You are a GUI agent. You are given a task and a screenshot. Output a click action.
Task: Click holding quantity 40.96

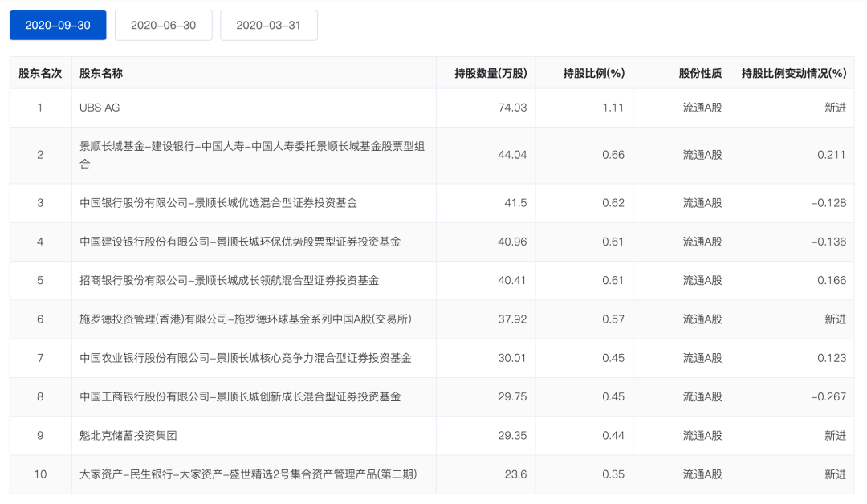click(512, 242)
